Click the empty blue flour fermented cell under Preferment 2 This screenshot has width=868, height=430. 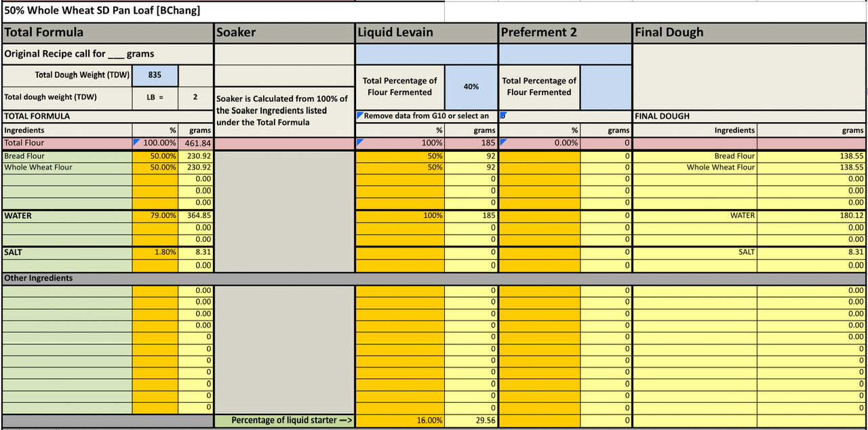606,87
